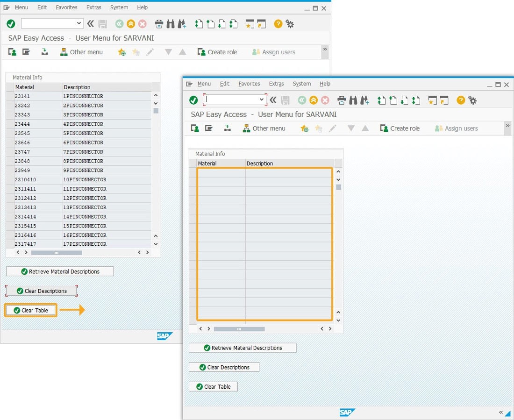
Task: Select material cell 23141 in back window
Action: pyautogui.click(x=38, y=96)
